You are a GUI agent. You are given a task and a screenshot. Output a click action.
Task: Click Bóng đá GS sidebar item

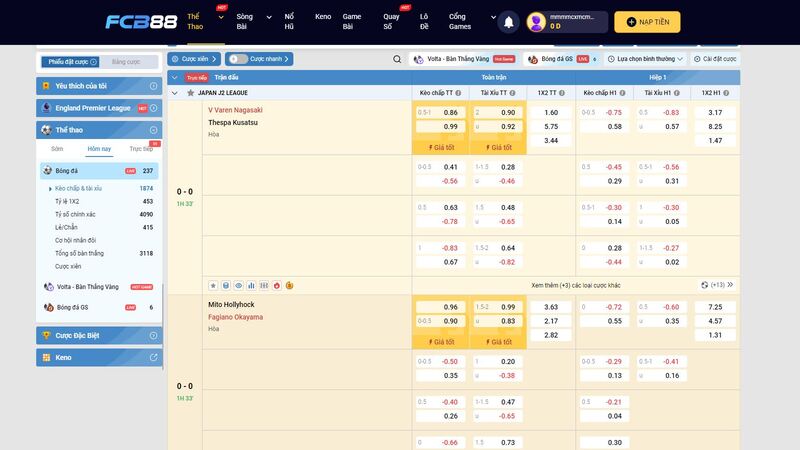point(99,308)
